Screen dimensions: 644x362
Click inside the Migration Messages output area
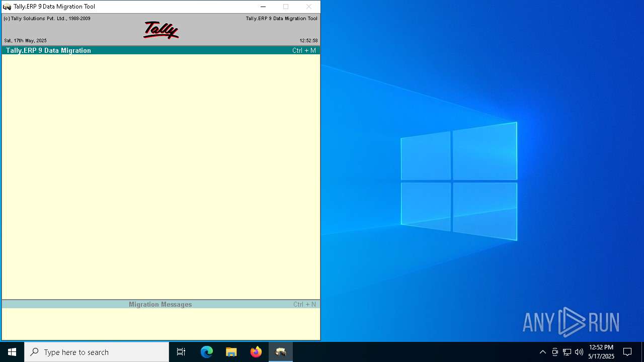click(x=161, y=324)
